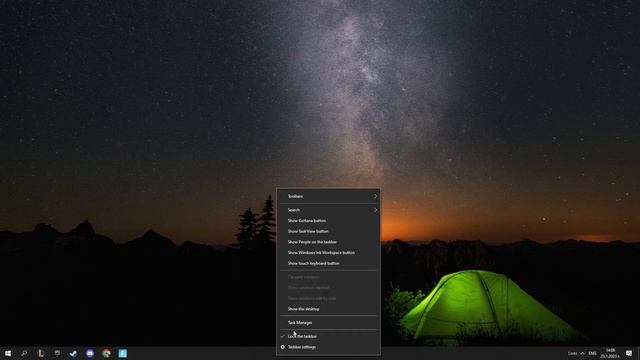Toggle Show Windows Ink Workspace button
The image size is (640, 360).
pyautogui.click(x=329, y=252)
